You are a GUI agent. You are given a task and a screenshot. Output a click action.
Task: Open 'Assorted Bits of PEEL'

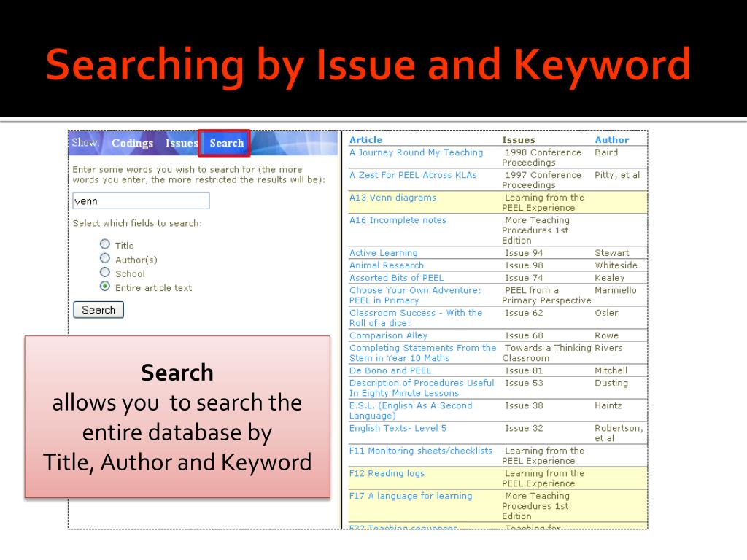pyautogui.click(x=396, y=278)
